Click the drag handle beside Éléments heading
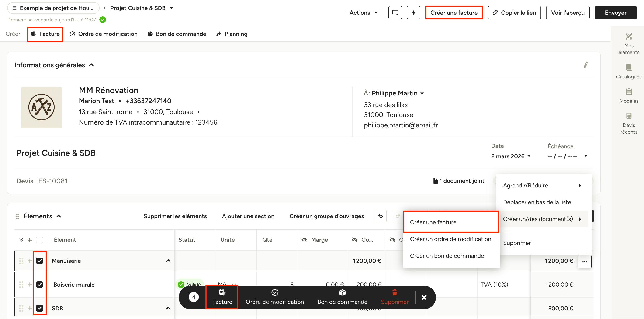The width and height of the screenshot is (644, 319). (x=17, y=216)
